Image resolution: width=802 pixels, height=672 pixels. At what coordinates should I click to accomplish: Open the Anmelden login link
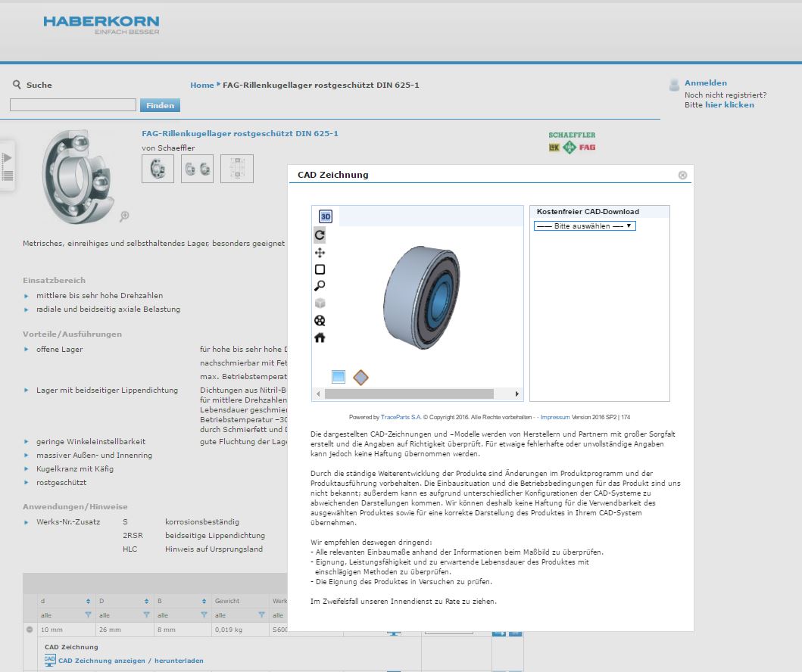point(705,83)
